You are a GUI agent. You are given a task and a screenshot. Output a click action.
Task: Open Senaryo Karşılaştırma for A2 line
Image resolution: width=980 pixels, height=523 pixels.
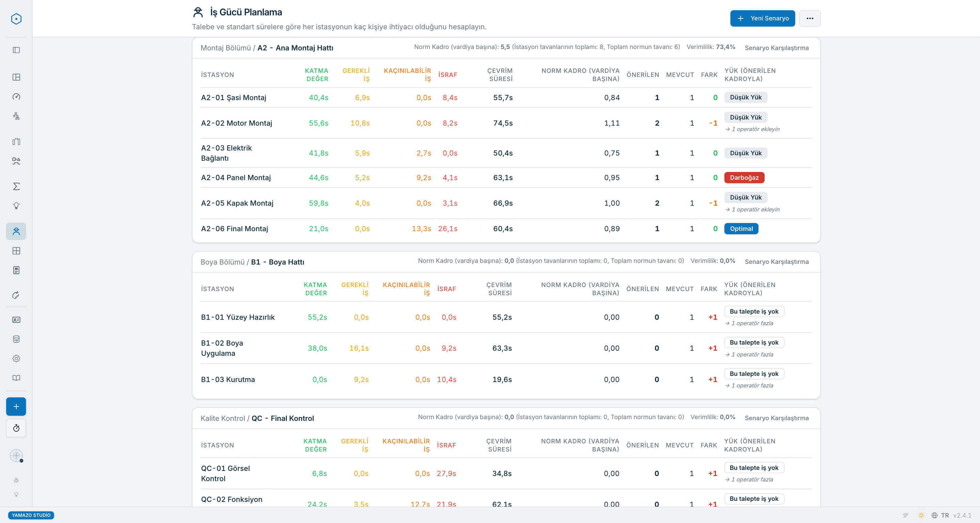coord(777,48)
